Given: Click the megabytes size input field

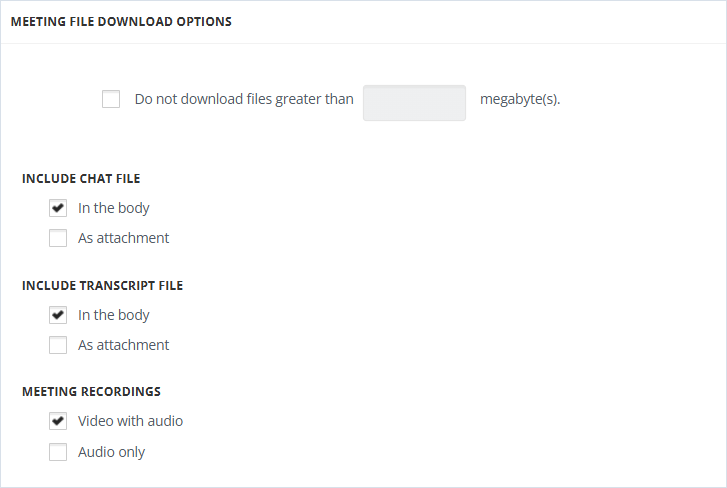Looking at the screenshot, I should click(415, 103).
